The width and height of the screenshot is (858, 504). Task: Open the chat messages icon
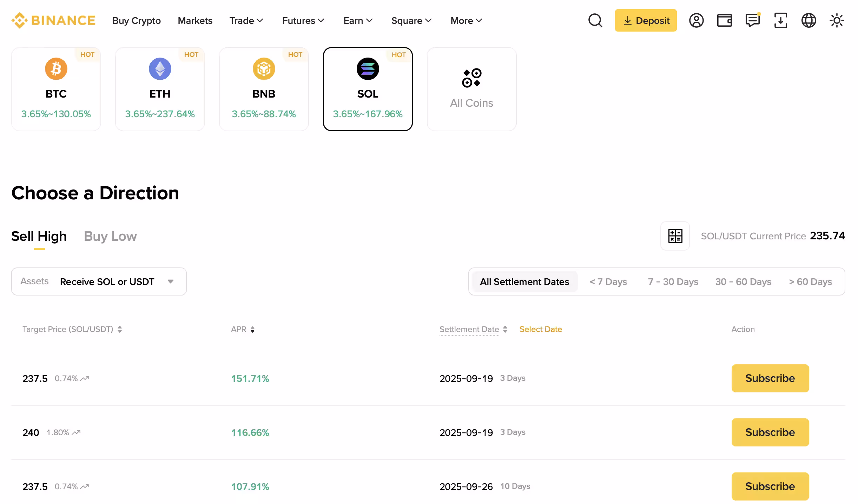coord(752,20)
